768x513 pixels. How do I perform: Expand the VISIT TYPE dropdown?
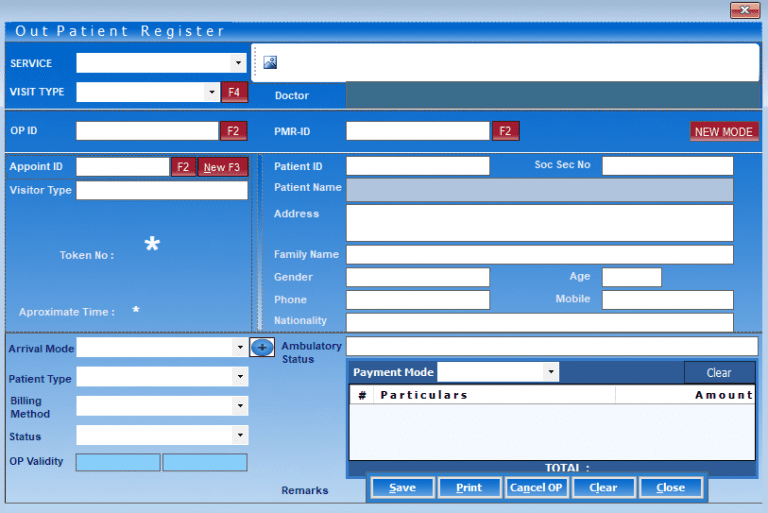tap(211, 92)
